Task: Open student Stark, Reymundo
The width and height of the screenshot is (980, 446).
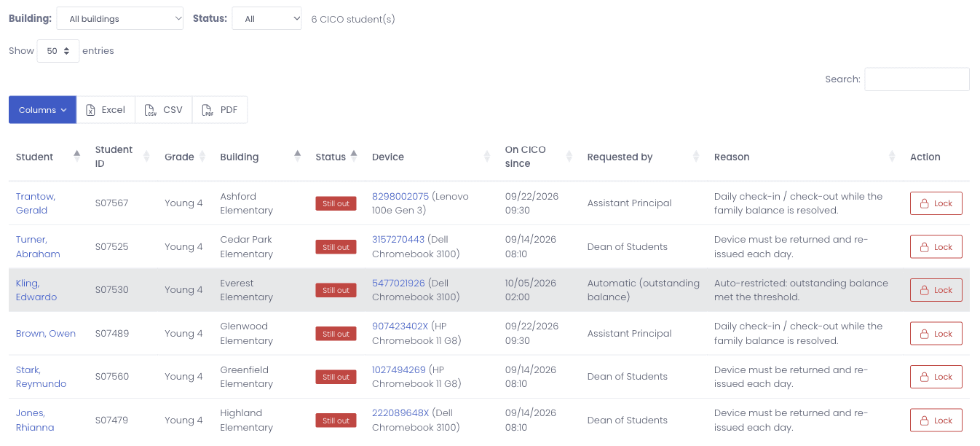Action: (41, 377)
